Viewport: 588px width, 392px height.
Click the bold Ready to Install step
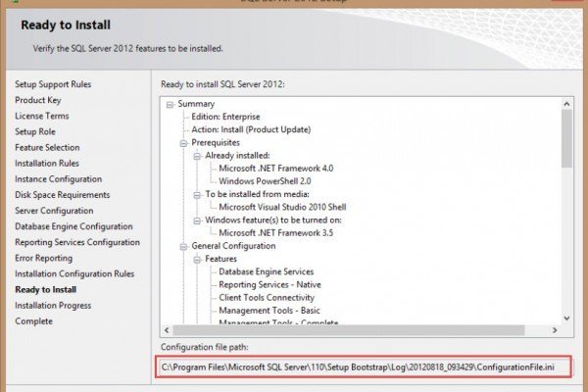pos(46,290)
